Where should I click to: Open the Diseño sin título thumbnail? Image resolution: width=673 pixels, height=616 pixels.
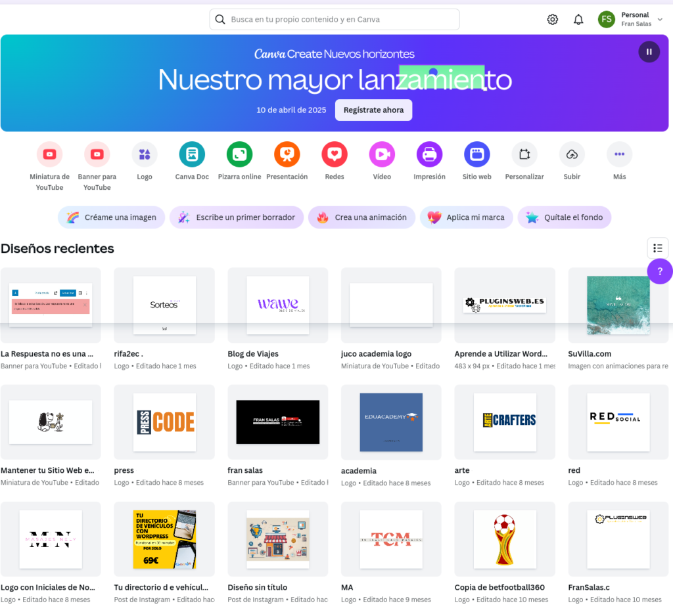278,539
